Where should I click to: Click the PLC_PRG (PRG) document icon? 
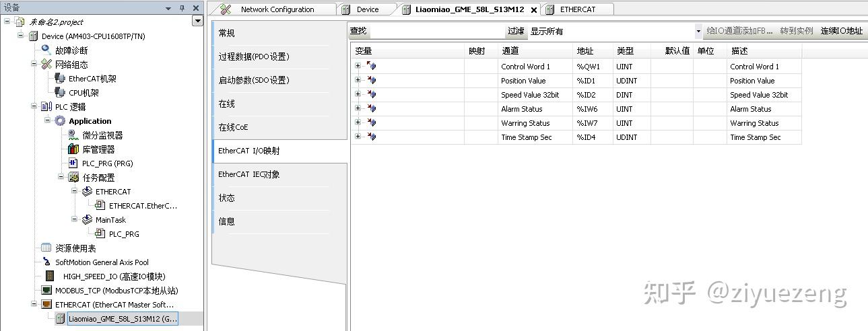(x=73, y=163)
